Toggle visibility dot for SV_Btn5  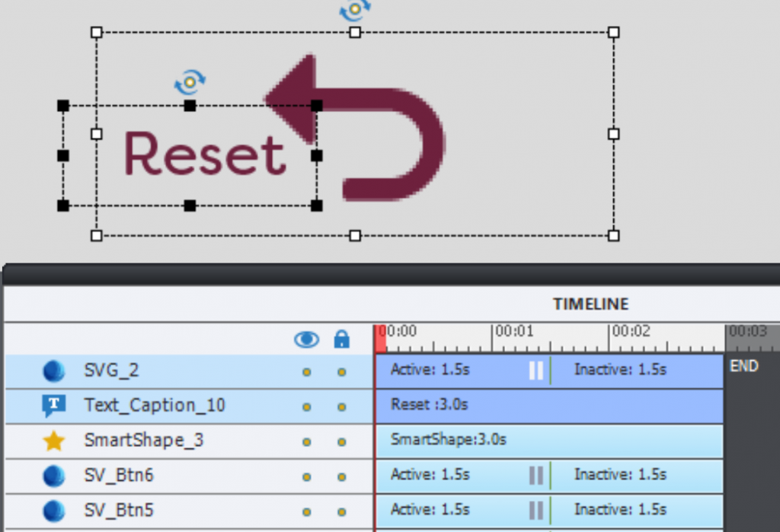pyautogui.click(x=305, y=510)
